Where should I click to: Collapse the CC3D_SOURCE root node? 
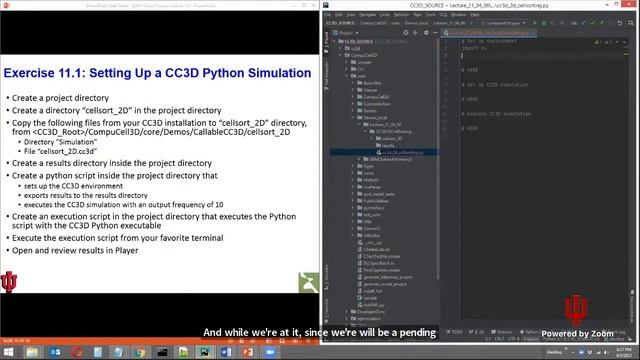[x=334, y=41]
